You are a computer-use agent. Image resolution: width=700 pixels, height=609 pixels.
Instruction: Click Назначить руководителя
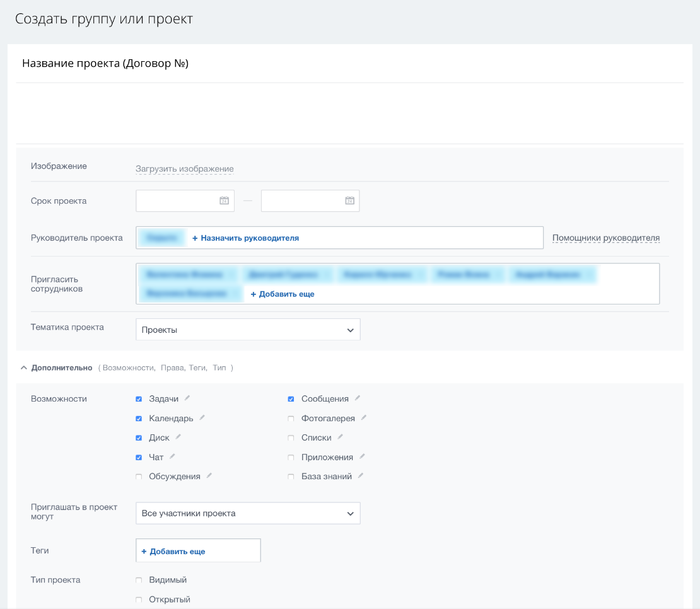tap(245, 238)
